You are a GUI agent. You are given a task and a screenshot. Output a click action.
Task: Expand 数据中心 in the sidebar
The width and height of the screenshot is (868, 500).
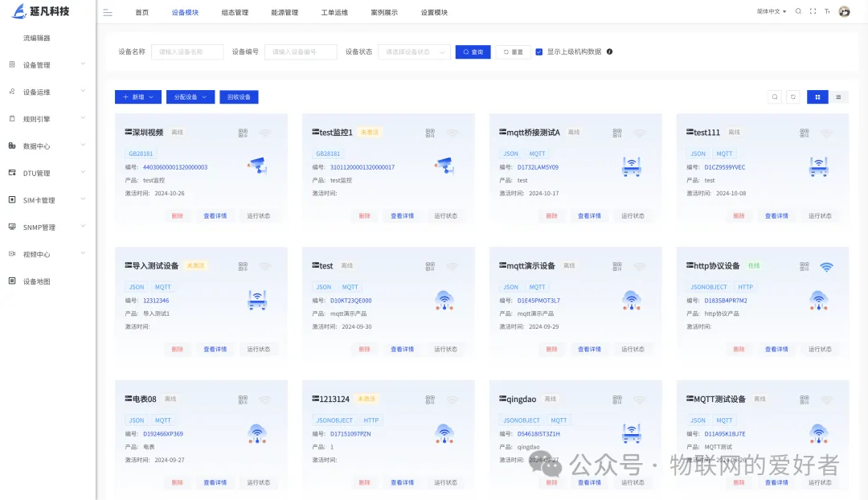47,146
